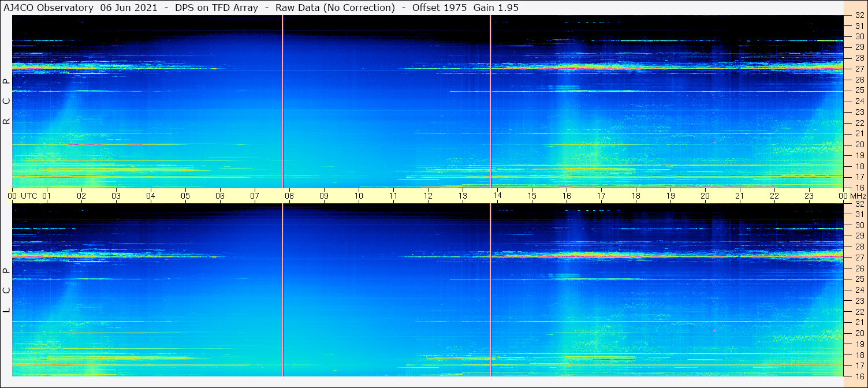Click LCP panel's 24 MHz scale label

[859, 290]
